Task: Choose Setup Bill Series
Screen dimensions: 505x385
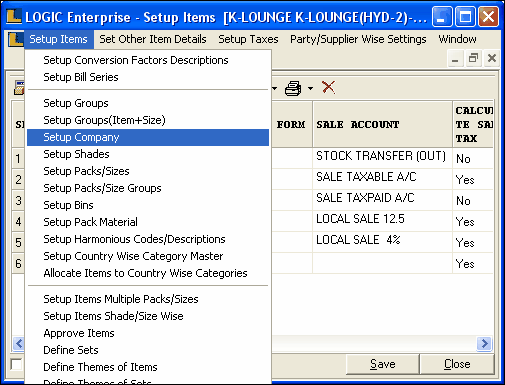Action: coord(148,77)
